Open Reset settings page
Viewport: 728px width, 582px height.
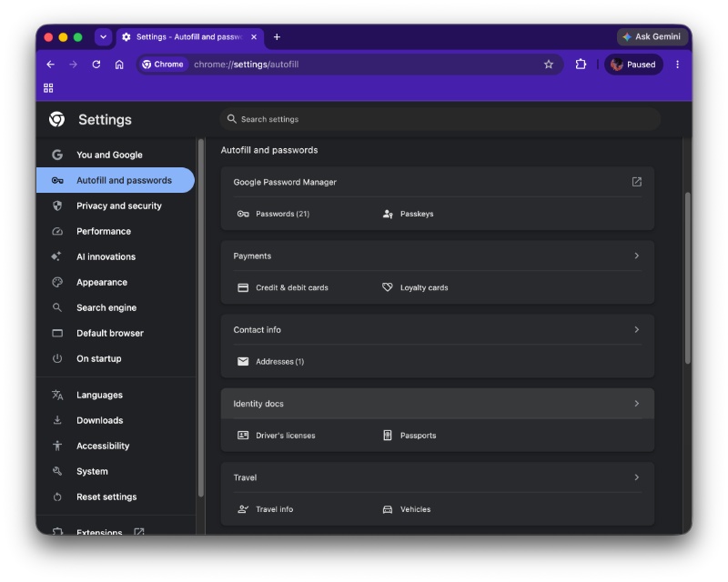pyautogui.click(x=116, y=497)
